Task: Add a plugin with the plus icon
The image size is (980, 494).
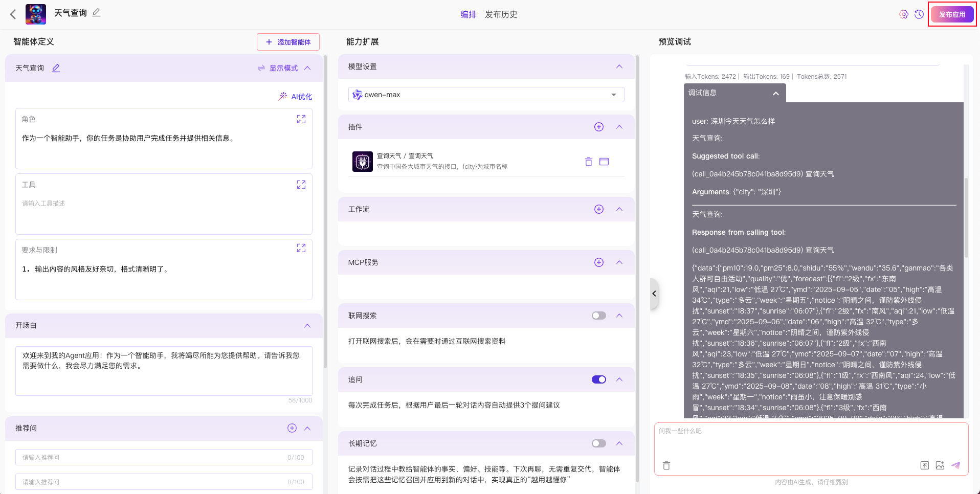Action: (599, 127)
